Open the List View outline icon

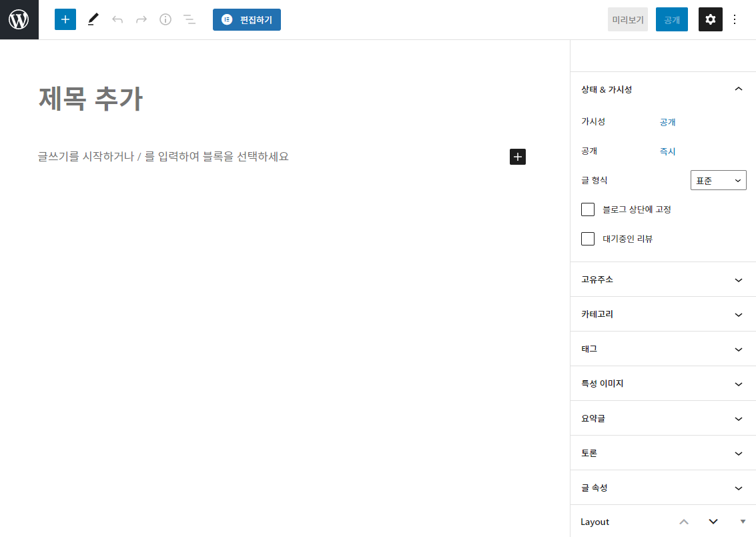190,19
